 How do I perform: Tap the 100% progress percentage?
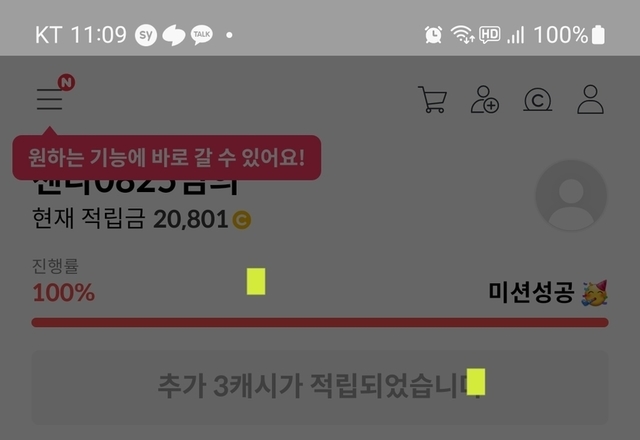pos(64,293)
